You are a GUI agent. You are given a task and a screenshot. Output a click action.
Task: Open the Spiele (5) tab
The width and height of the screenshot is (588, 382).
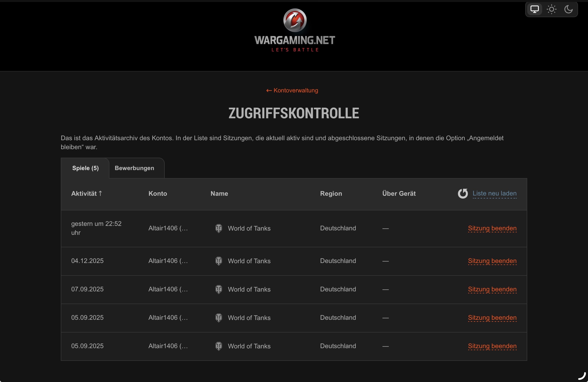(85, 168)
